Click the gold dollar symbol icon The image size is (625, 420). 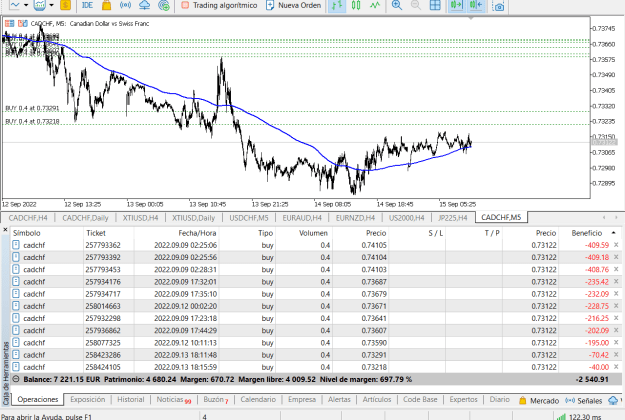65,5
